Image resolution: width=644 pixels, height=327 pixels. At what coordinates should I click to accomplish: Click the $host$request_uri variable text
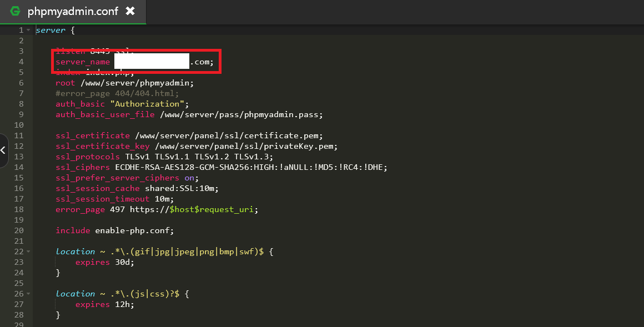(214, 209)
